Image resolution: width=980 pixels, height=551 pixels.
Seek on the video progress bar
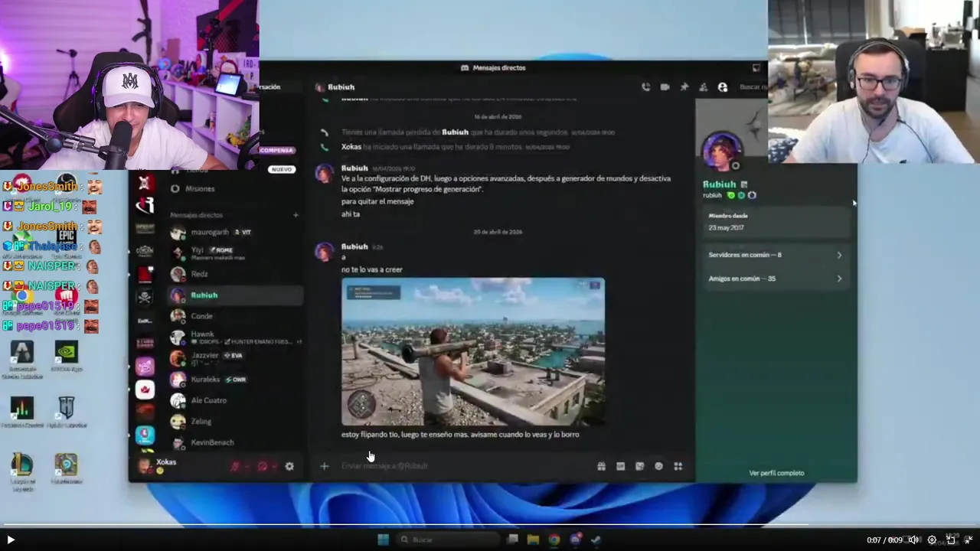tap(490, 526)
